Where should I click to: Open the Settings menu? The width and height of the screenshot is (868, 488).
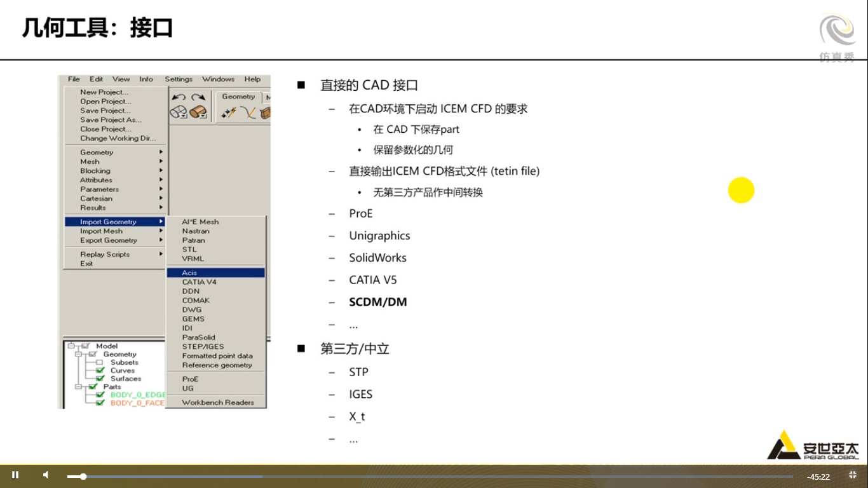(179, 79)
